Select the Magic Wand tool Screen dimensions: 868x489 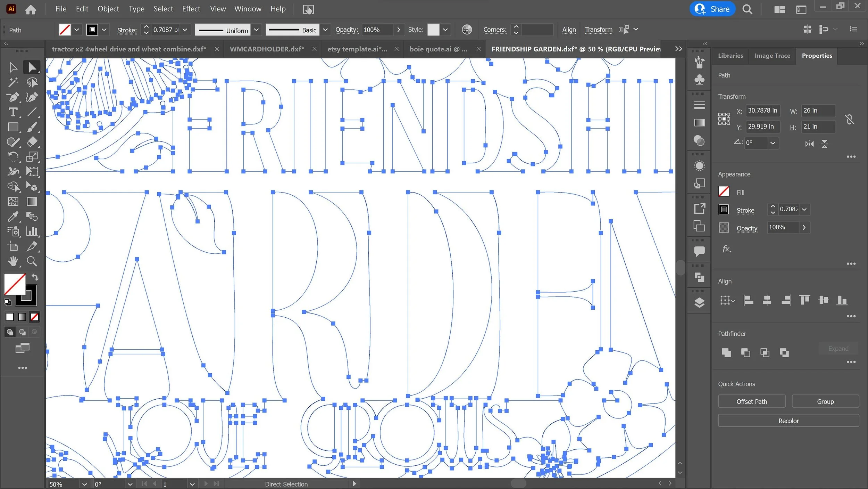pyautogui.click(x=13, y=82)
